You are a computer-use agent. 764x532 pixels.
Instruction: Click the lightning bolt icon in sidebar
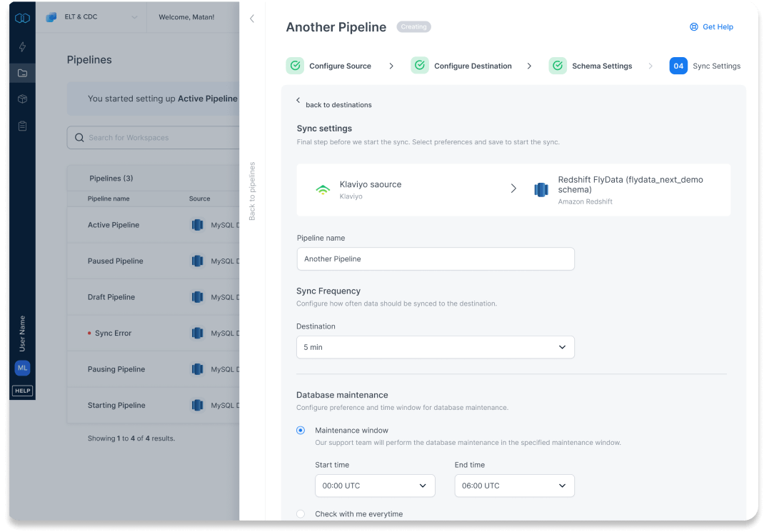click(22, 47)
